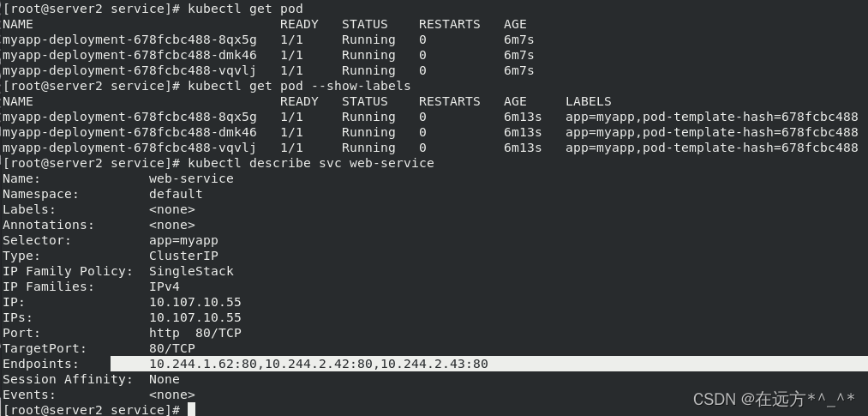Click the LABELS column header
868x416 pixels.
(589, 101)
